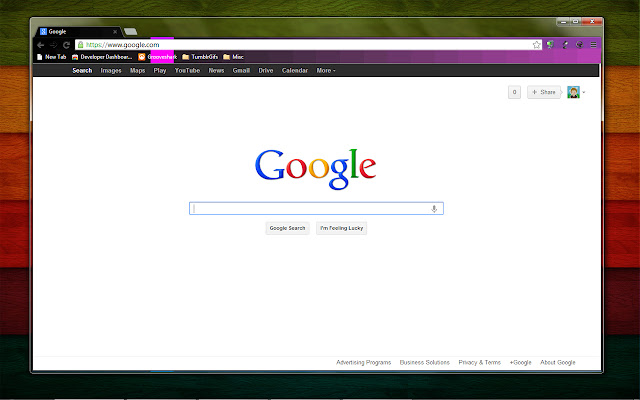
Task: Click the notifications count box showing 0
Action: coord(514,92)
